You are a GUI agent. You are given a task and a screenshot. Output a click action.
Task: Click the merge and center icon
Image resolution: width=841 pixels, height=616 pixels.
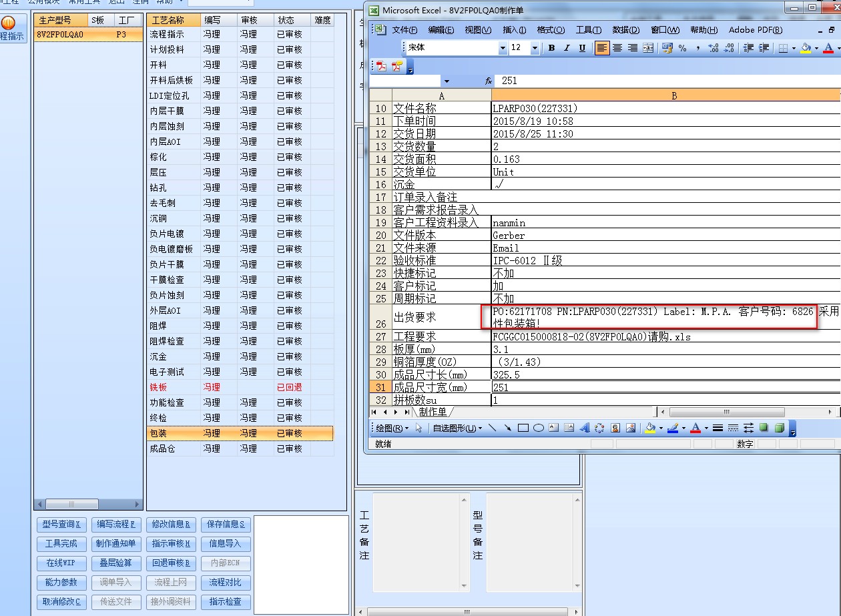(x=647, y=48)
